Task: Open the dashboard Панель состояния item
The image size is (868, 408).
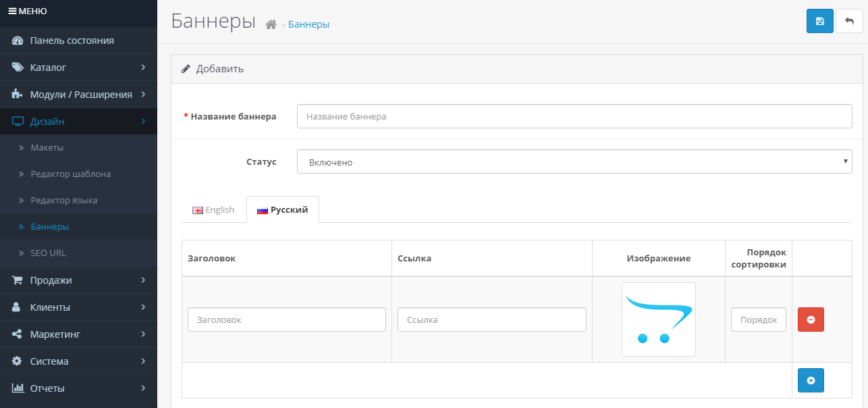Action: click(x=72, y=41)
